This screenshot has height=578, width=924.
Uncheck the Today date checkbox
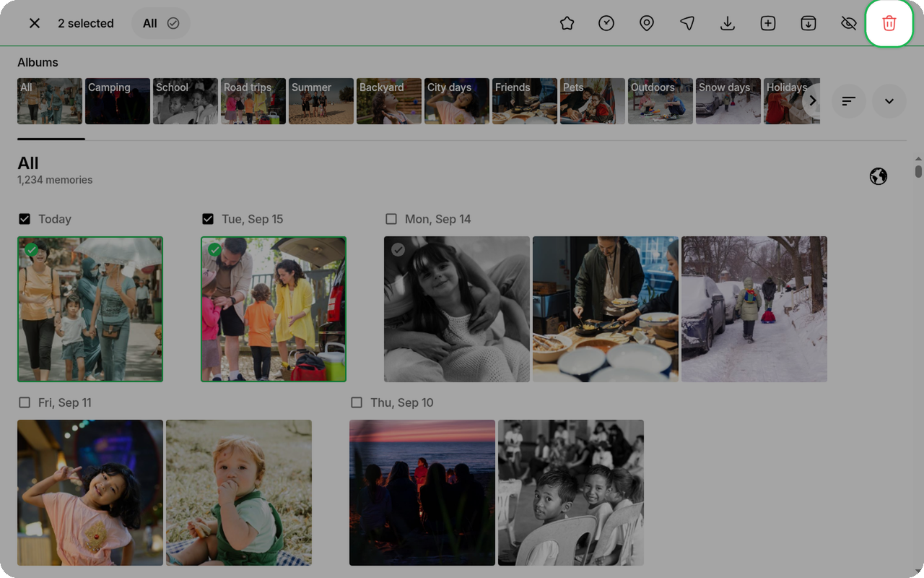coord(25,219)
